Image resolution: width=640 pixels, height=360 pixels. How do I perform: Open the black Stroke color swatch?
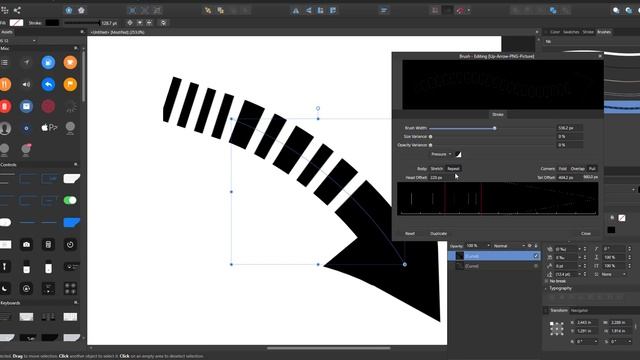(x=52, y=23)
